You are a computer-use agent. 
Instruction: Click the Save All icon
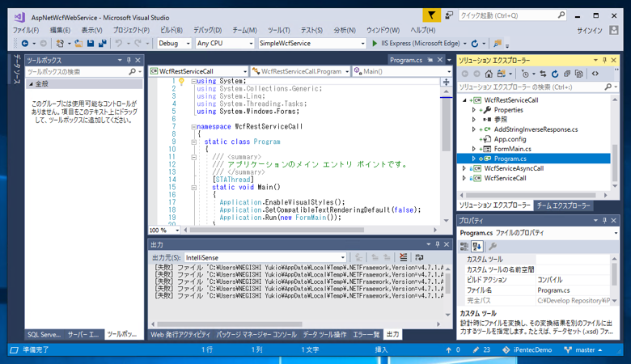102,43
